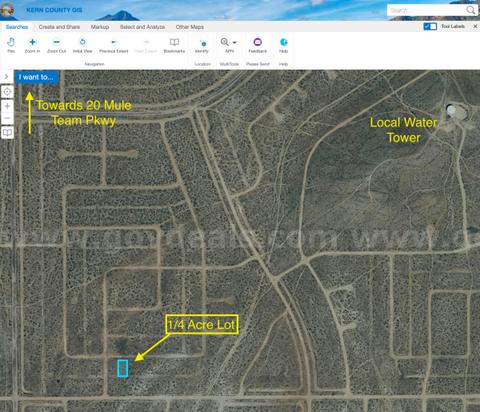Open the Help tool
This screenshot has height=412, width=480.
click(284, 45)
